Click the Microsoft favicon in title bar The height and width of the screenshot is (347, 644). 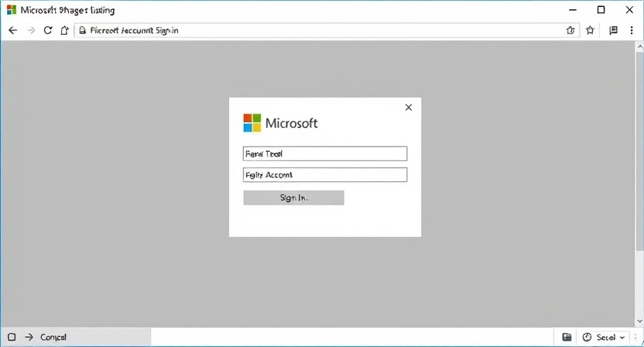pyautogui.click(x=12, y=10)
